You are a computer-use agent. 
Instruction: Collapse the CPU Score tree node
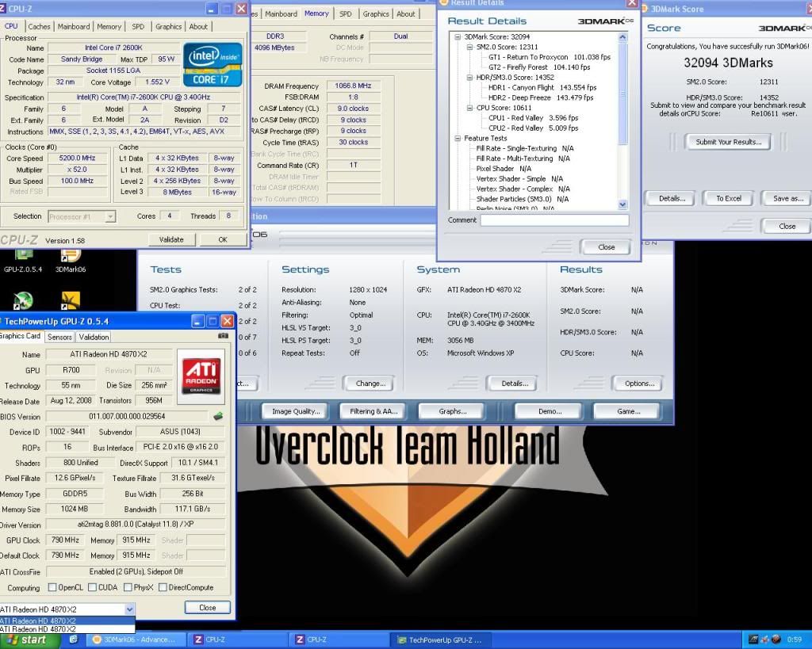(x=469, y=108)
